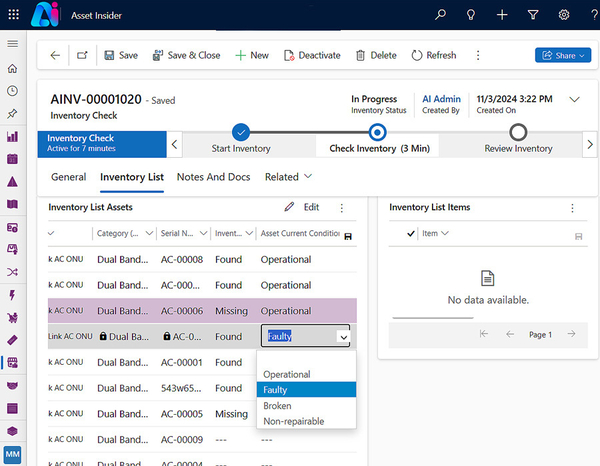Image resolution: width=600 pixels, height=466 pixels.
Task: Open record in new window icon
Action: coord(82,55)
